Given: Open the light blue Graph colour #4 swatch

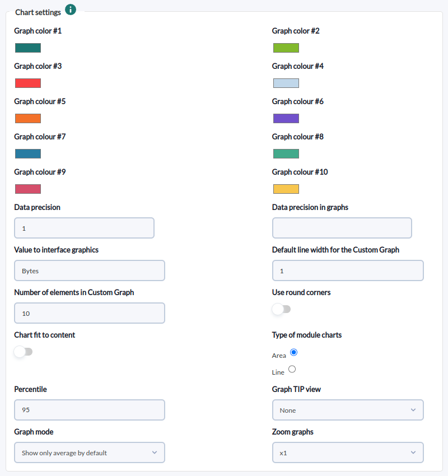Looking at the screenshot, I should 286,83.
